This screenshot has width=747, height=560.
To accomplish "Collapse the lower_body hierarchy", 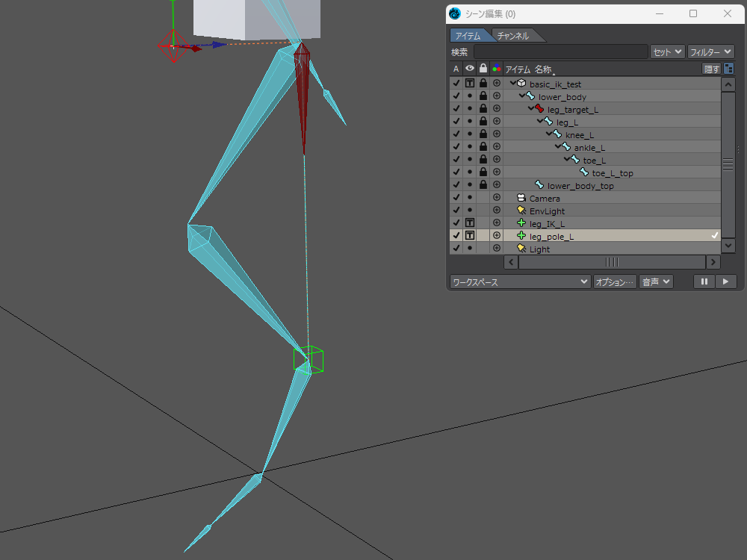I will 521,96.
